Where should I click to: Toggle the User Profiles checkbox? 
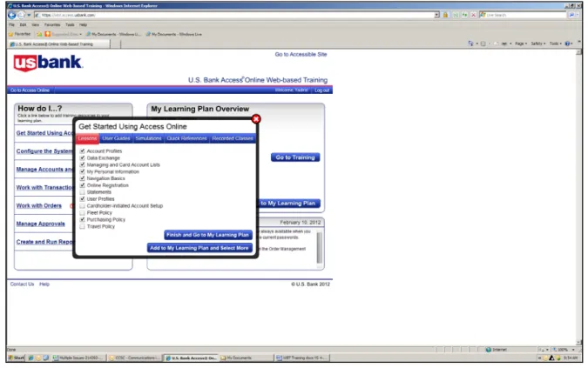click(83, 198)
